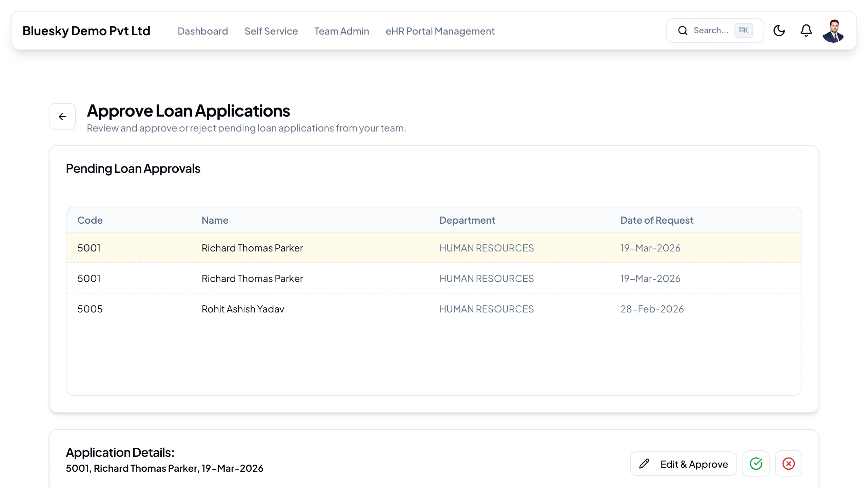868x488 pixels.
Task: Select the highlighted Richard Thomas Parker row
Action: (434, 248)
